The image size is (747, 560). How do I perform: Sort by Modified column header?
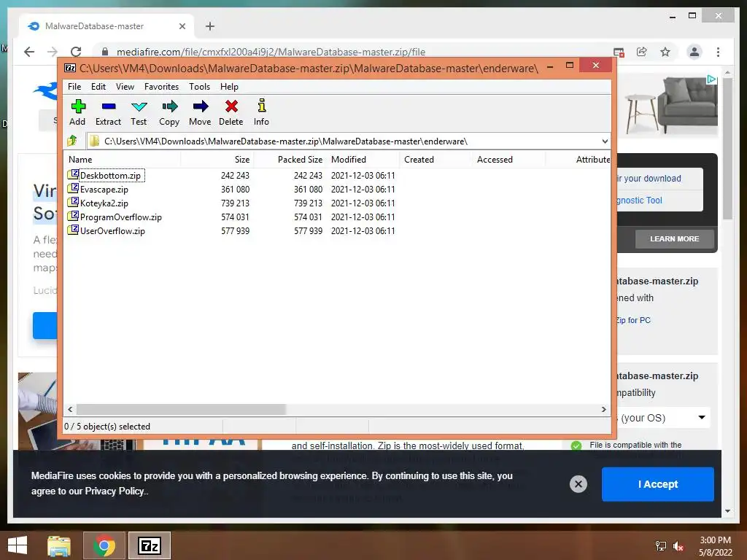tap(363, 160)
